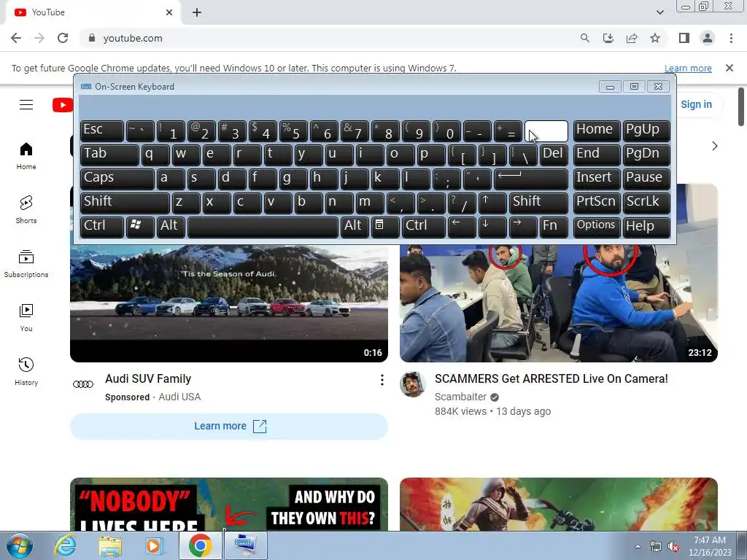747x560 pixels.
Task: Open Windows Explorer from taskbar
Action: point(110,546)
